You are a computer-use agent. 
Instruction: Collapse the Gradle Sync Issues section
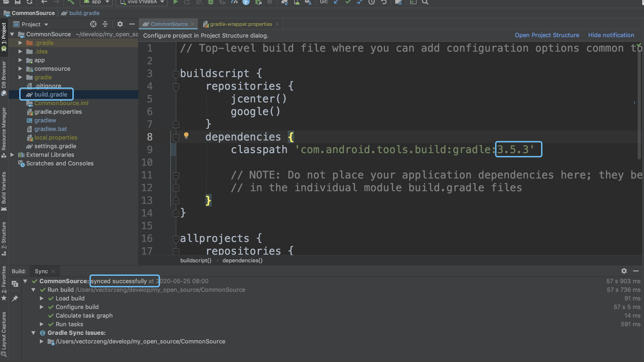[34, 333]
